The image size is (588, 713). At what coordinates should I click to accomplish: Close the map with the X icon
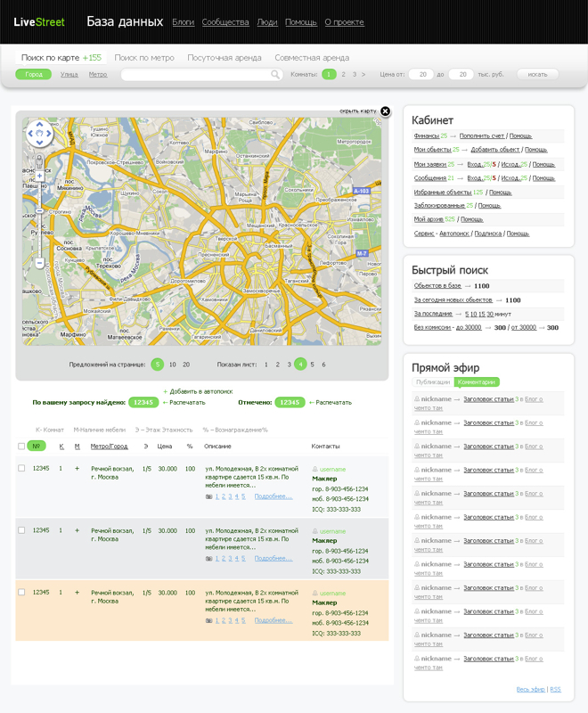pos(385,111)
